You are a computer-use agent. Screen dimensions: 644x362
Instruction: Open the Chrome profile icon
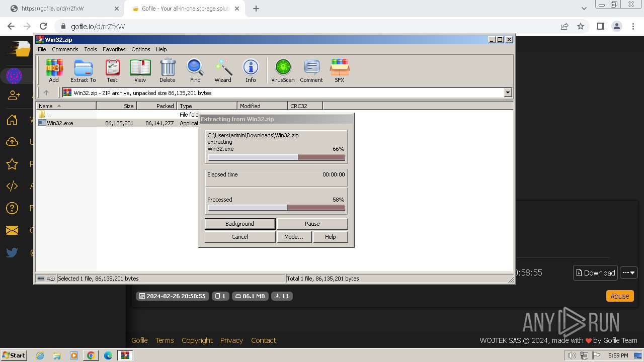[616, 26]
